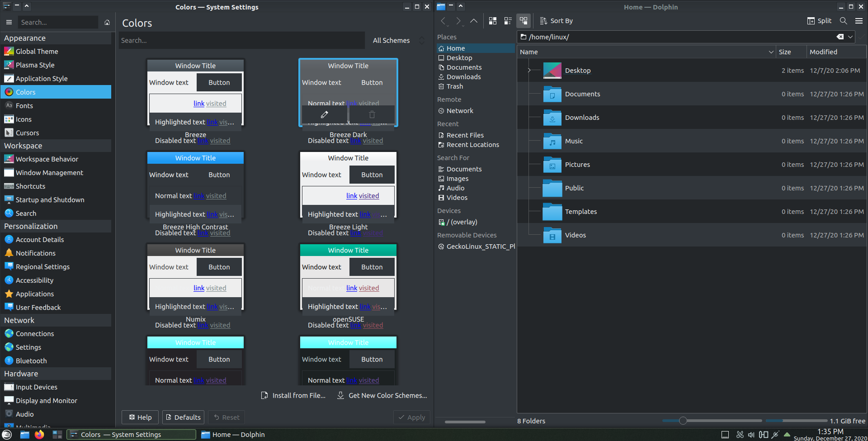Click the network connection tray icon
The height and width of the screenshot is (441, 868).
click(x=775, y=435)
